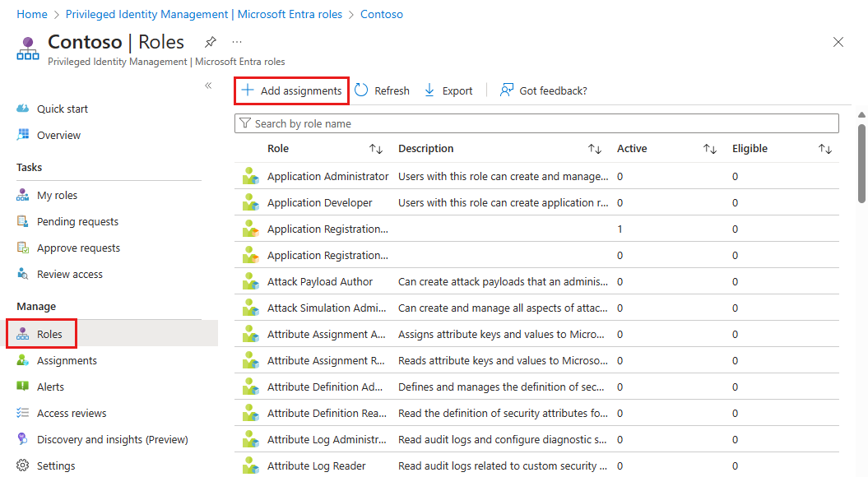Open the more options ellipsis next to pin
868x477 pixels.
pyautogui.click(x=236, y=43)
